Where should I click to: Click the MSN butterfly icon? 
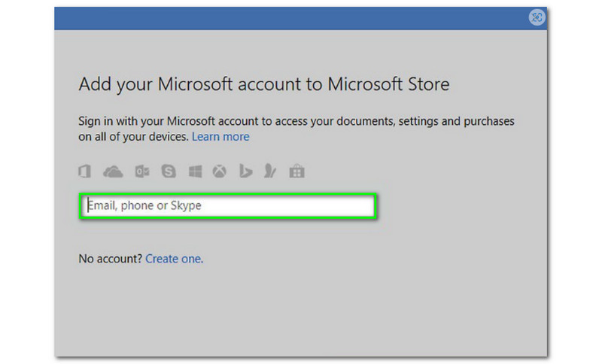[270, 172]
